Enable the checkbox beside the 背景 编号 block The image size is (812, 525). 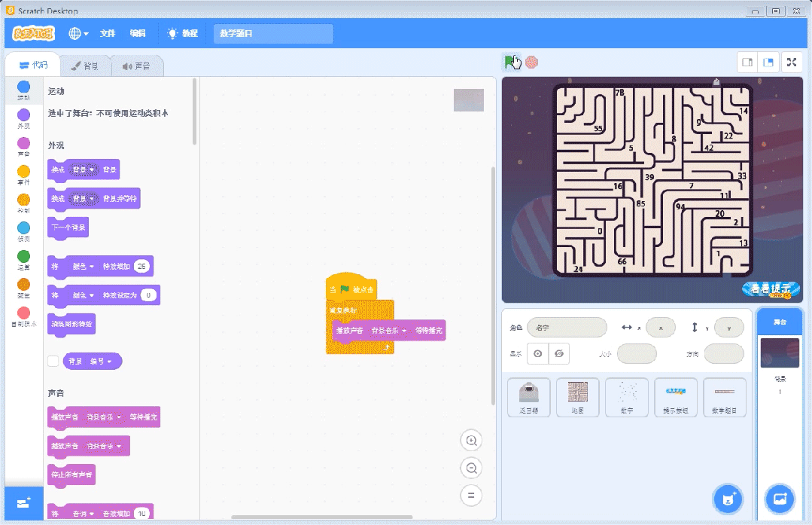pyautogui.click(x=53, y=361)
